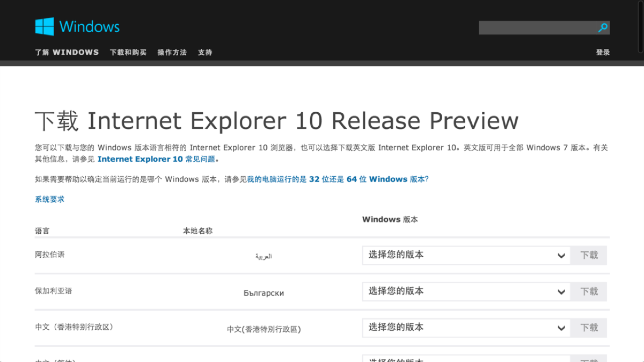Open the 操作方法 menu
644x362 pixels.
pyautogui.click(x=172, y=52)
